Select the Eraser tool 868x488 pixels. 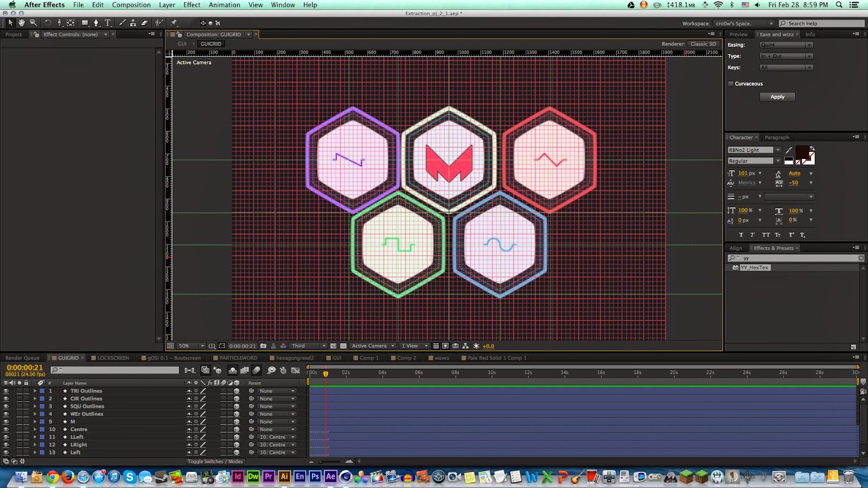(144, 23)
